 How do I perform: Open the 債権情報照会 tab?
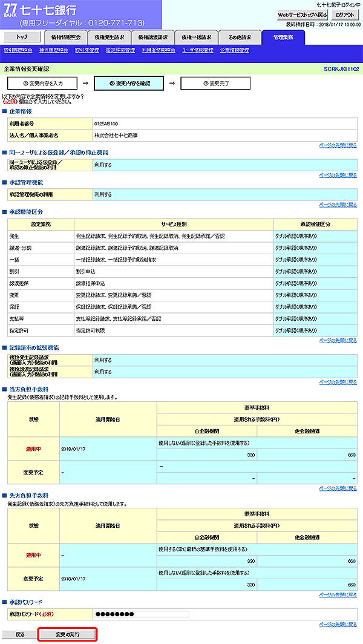click(66, 38)
